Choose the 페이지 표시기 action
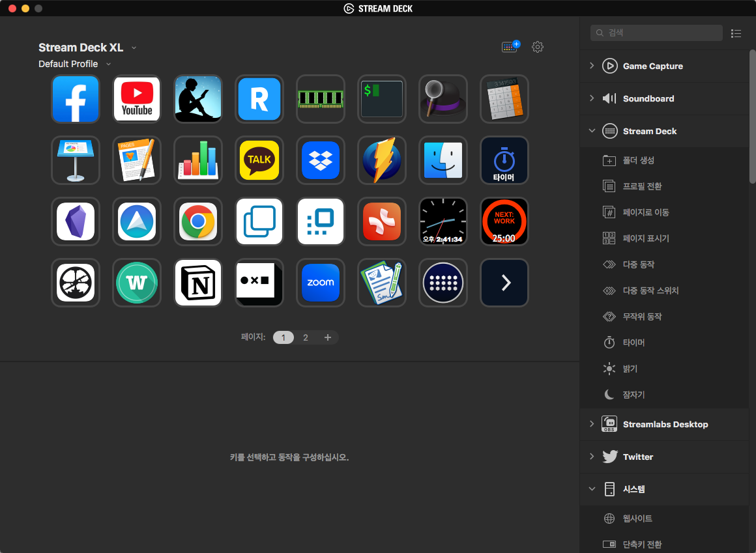The height and width of the screenshot is (553, 756). (665, 238)
